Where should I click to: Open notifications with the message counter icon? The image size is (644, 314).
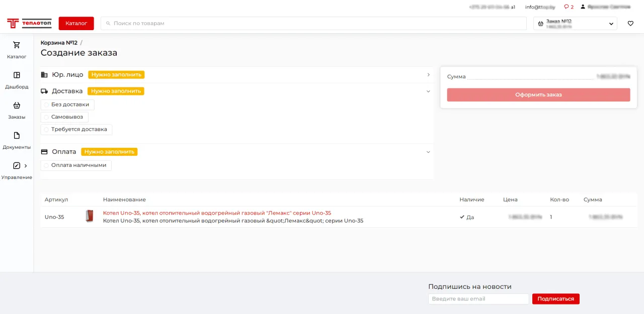click(x=569, y=7)
